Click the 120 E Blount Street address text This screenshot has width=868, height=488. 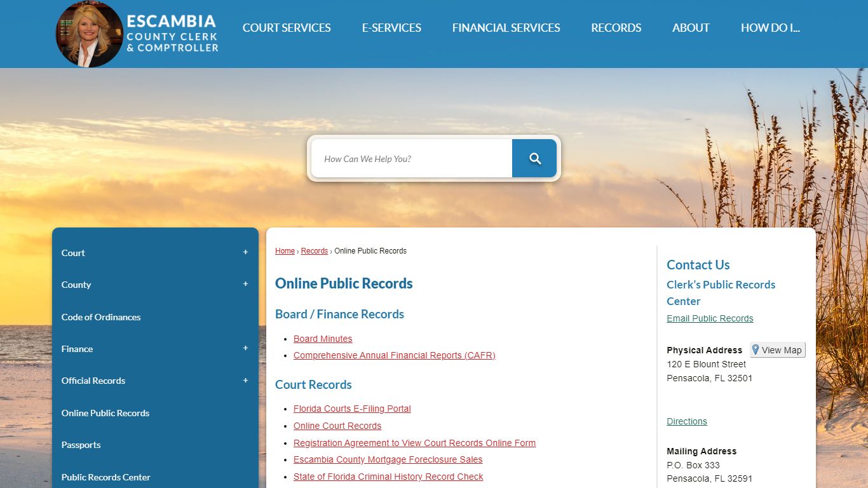[x=707, y=364]
